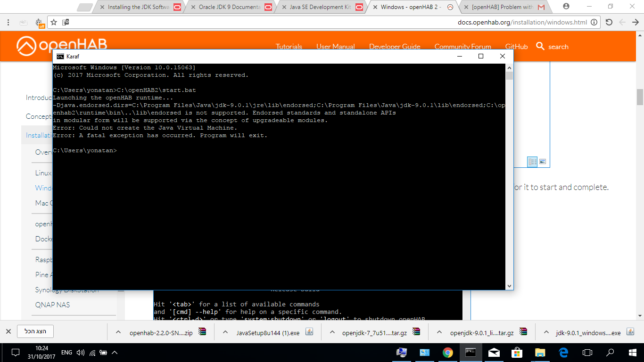Open Linux in docs sidebar

pos(43,173)
